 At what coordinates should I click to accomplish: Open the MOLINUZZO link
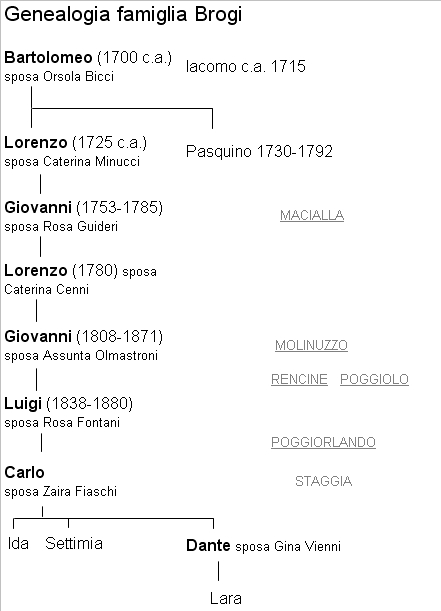311,345
